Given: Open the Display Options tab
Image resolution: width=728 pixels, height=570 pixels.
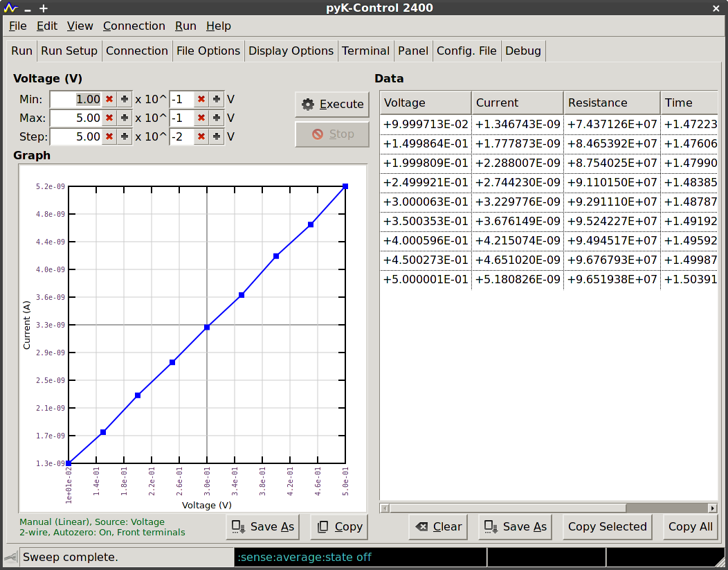Looking at the screenshot, I should coord(291,51).
